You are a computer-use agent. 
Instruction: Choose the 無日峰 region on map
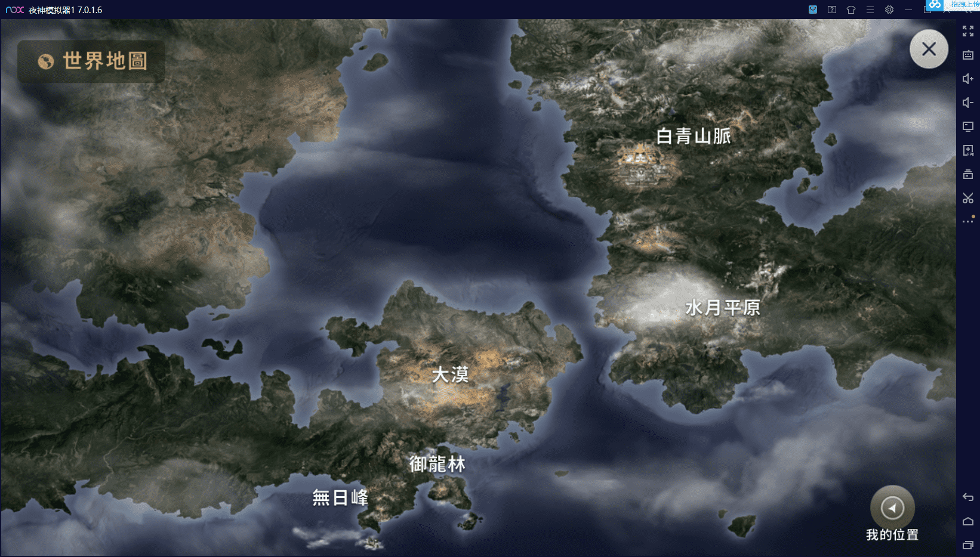click(x=341, y=497)
